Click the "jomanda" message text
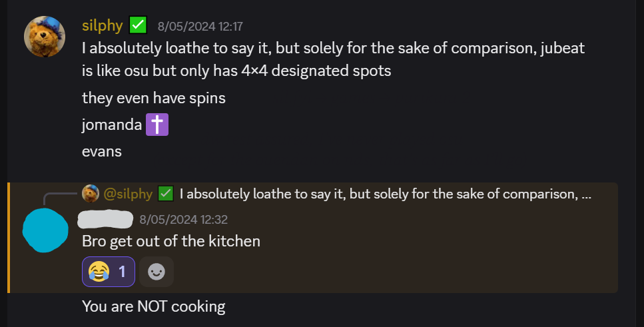 point(111,125)
